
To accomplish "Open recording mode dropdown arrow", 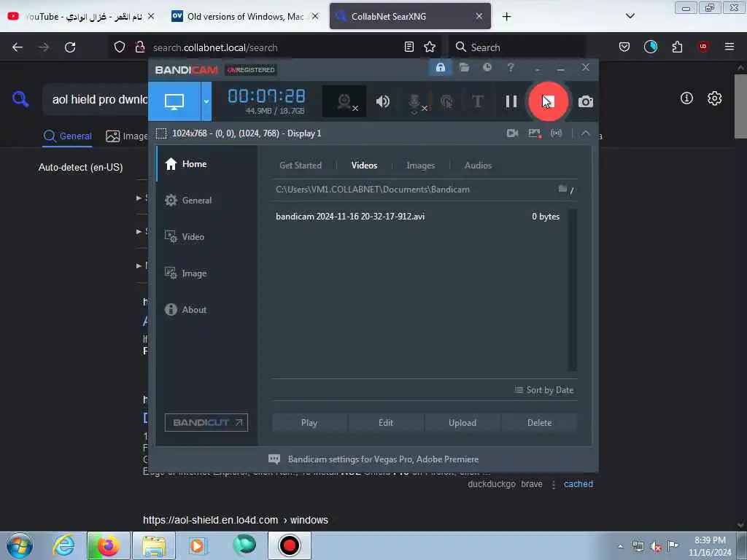I will [206, 101].
